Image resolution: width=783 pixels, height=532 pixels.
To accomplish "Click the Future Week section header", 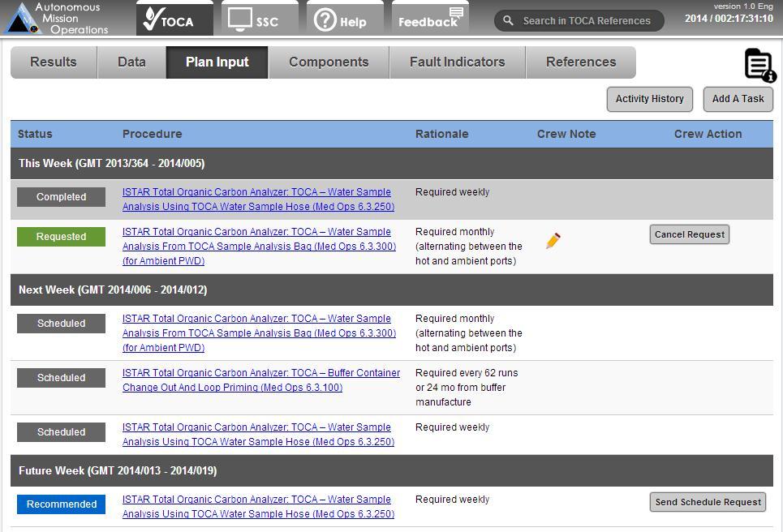I will point(391,470).
